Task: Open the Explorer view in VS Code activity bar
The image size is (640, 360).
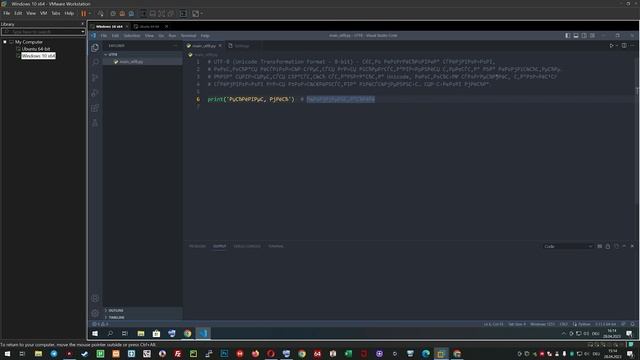Action: pos(95,47)
